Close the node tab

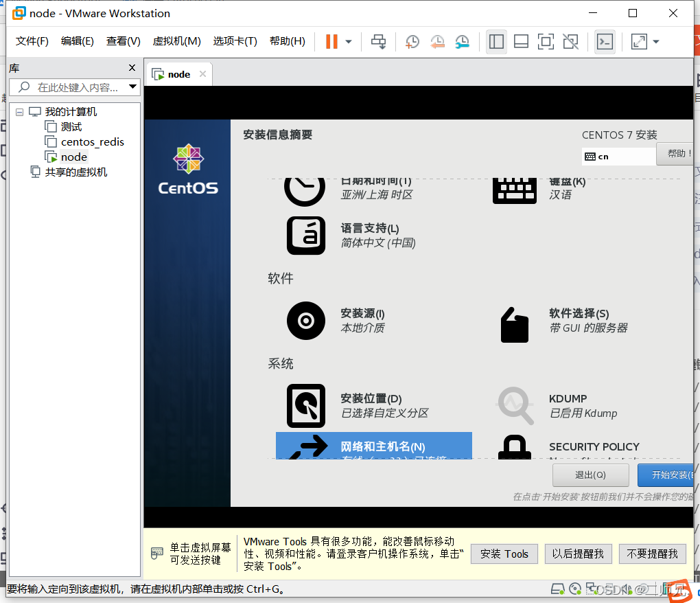pyautogui.click(x=202, y=74)
